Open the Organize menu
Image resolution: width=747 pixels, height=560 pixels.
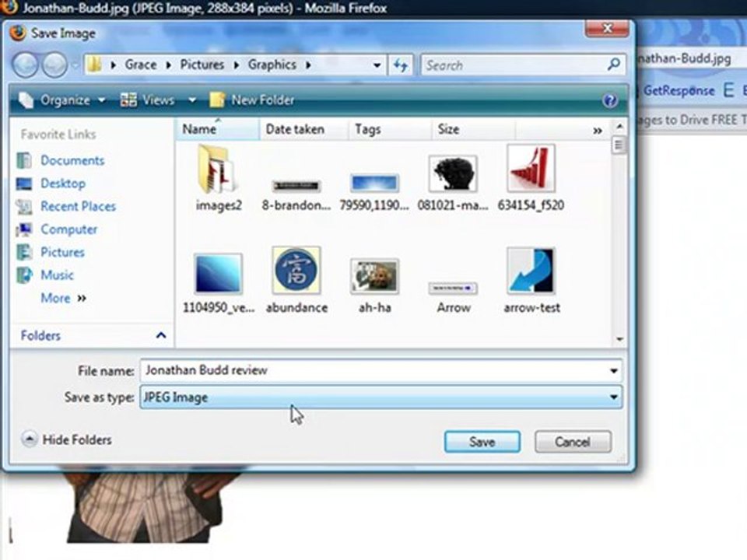tap(62, 100)
